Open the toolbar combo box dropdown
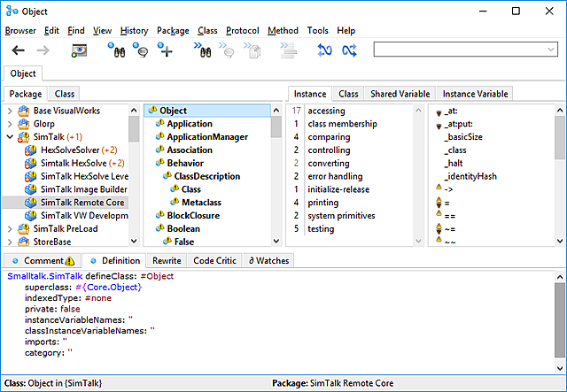The image size is (567, 392). click(x=551, y=50)
